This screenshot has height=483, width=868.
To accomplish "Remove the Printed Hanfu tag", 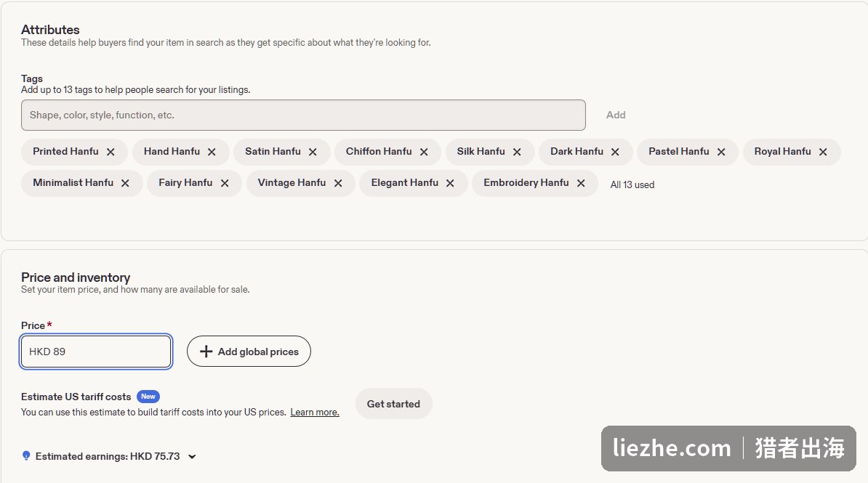I will point(110,152).
